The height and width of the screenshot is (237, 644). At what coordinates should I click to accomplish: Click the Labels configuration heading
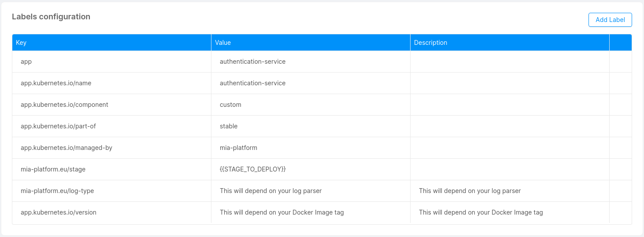coord(51,17)
